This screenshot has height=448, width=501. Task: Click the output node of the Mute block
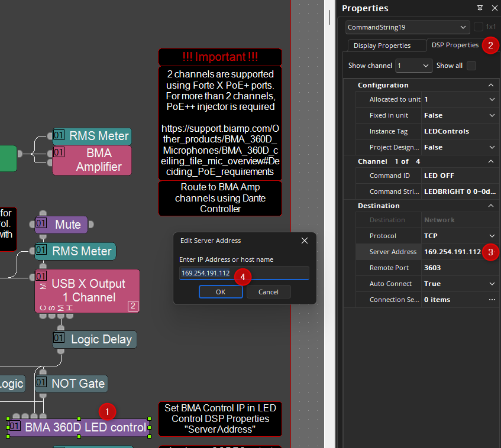point(91,225)
